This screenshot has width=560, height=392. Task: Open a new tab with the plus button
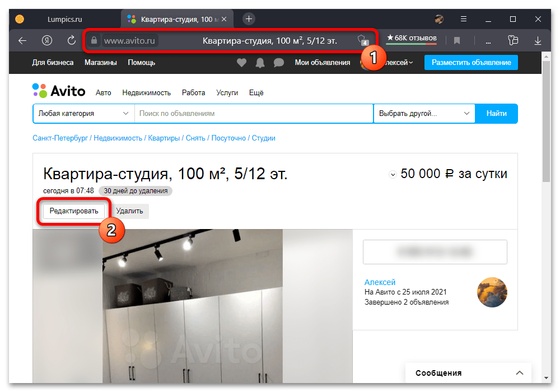pos(249,18)
